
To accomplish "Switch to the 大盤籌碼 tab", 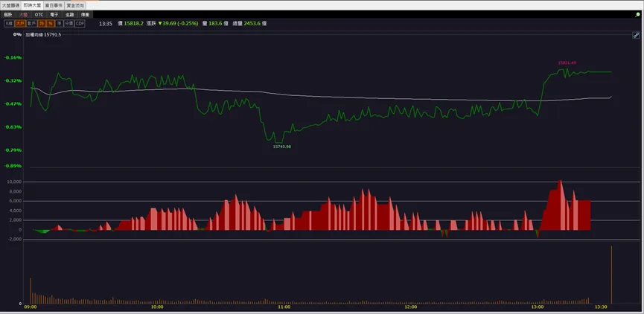I will [10, 5].
